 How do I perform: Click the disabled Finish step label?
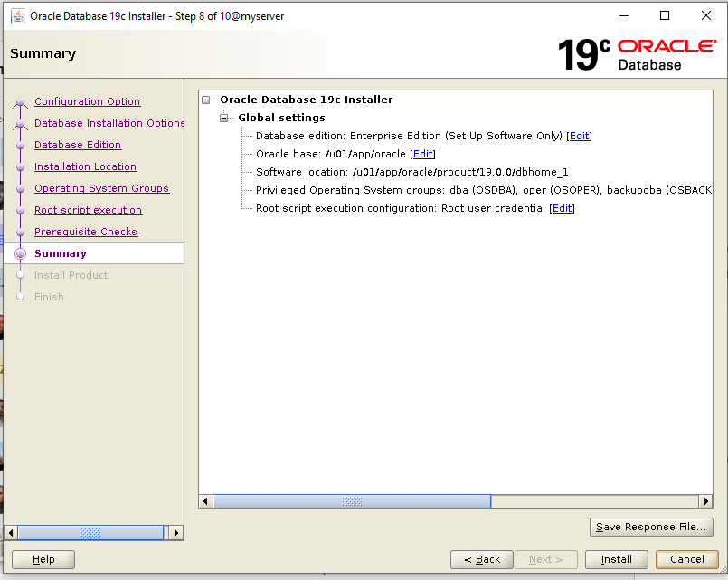tap(49, 297)
